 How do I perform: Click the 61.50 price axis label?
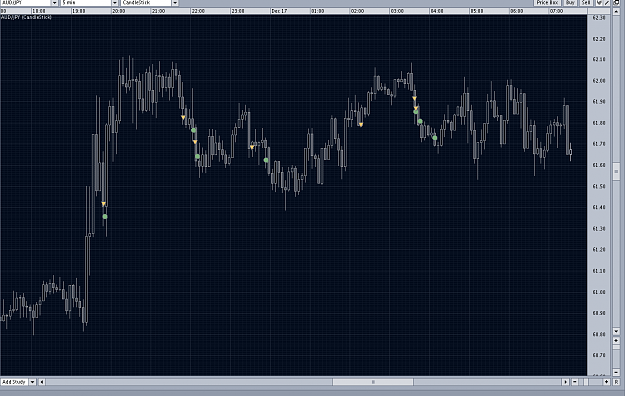(x=599, y=186)
